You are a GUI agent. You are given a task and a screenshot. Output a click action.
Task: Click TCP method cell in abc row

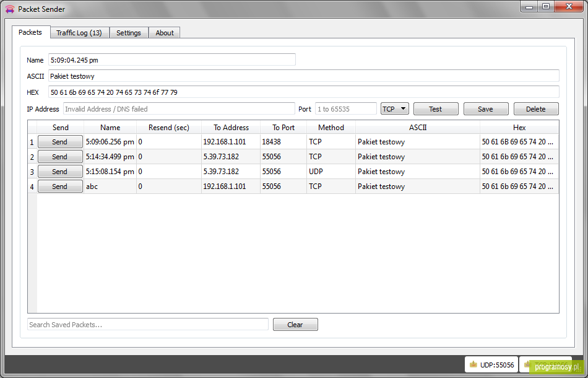331,187
